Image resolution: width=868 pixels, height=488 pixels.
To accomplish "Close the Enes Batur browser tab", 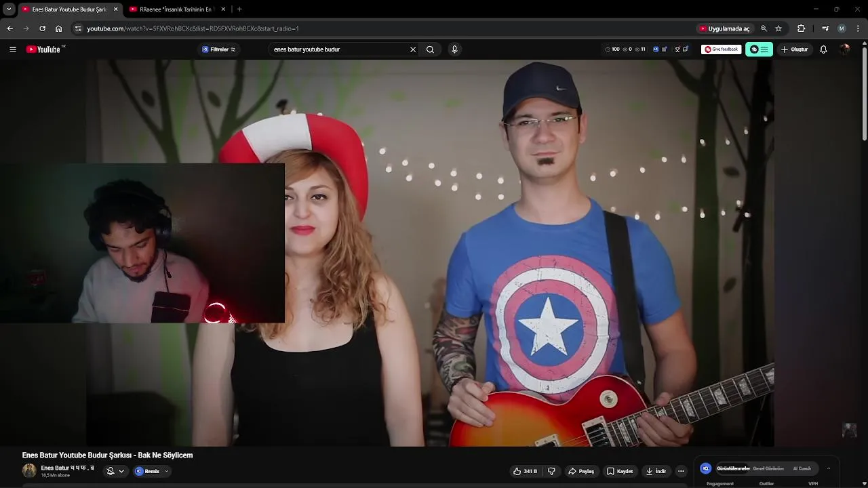I will click(x=115, y=9).
